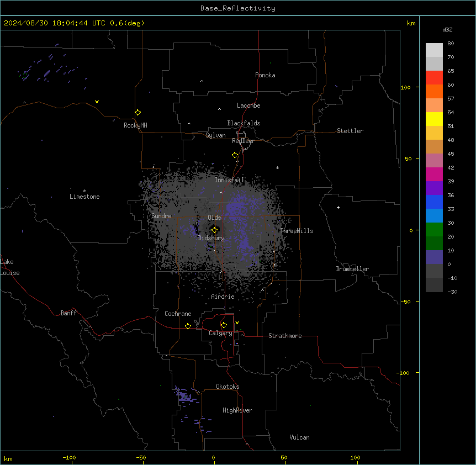The height and width of the screenshot is (465, 476).
Task: Click the yellow diamond marker above Calgary label
Action: tap(224, 325)
